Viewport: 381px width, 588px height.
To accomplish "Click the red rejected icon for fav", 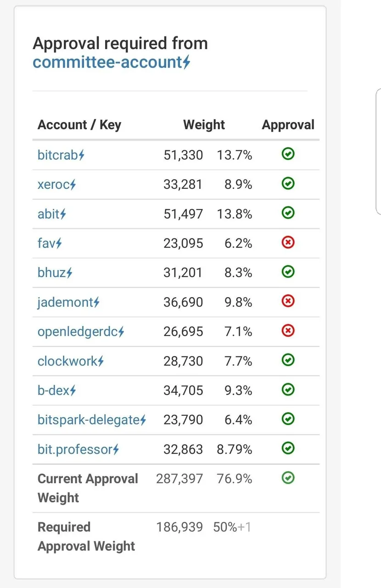I will click(288, 243).
